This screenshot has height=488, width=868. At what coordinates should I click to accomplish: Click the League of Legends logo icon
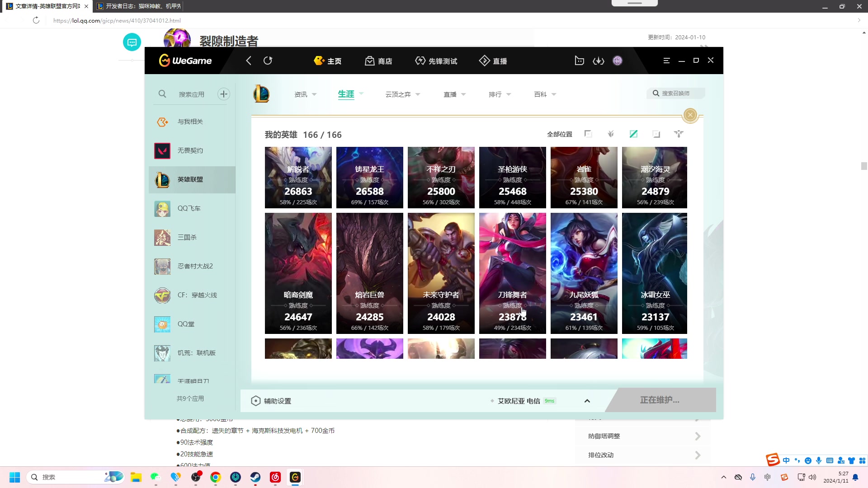[261, 94]
